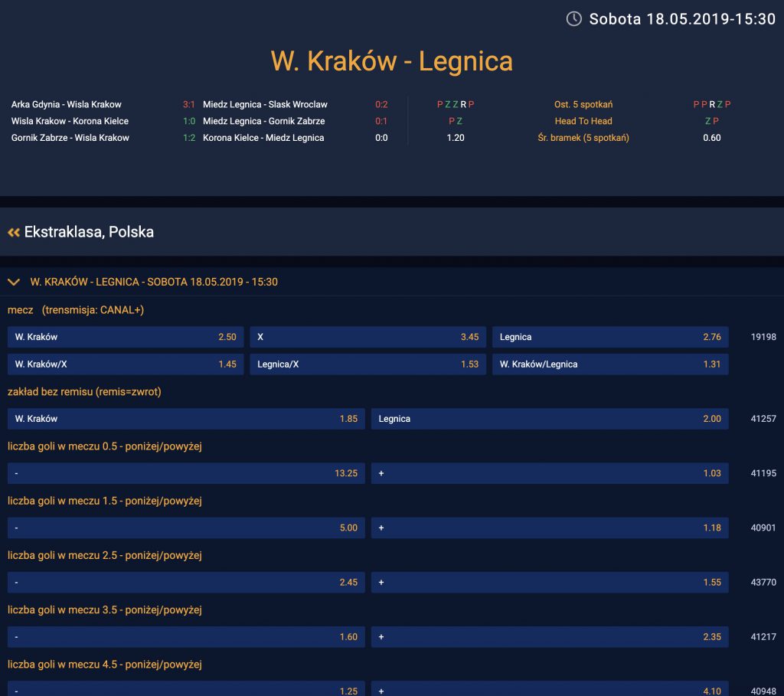Choose over 0.5 goals at 1.03
Screen dimensions: 784x696
coord(550,473)
